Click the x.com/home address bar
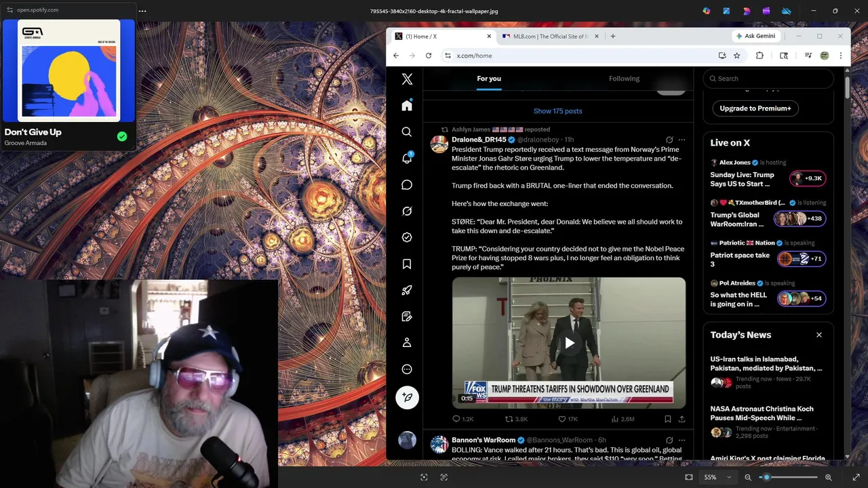 [x=582, y=56]
